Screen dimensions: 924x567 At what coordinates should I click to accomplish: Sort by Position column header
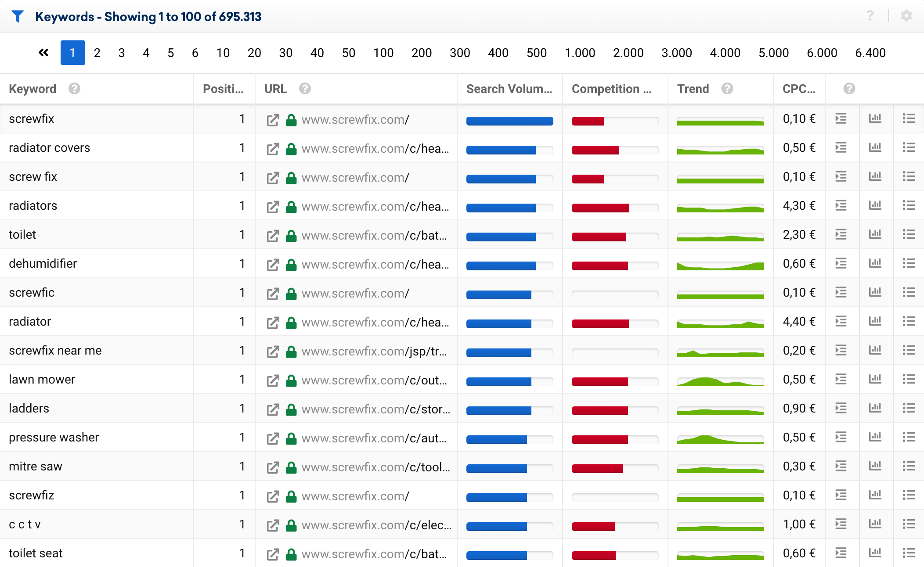pyautogui.click(x=223, y=89)
